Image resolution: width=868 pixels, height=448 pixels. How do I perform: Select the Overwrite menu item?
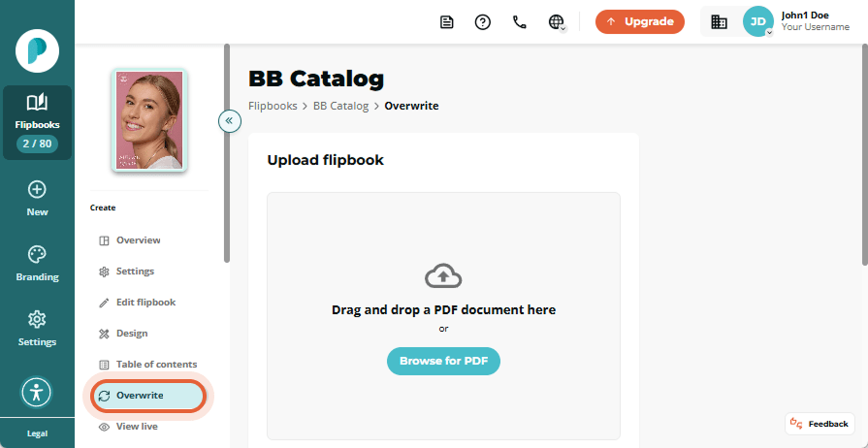pos(148,396)
